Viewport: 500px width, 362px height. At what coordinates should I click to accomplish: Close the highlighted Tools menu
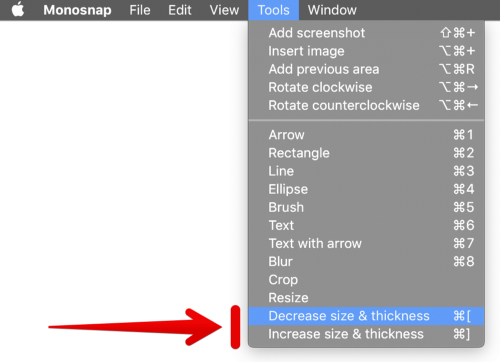(x=273, y=10)
